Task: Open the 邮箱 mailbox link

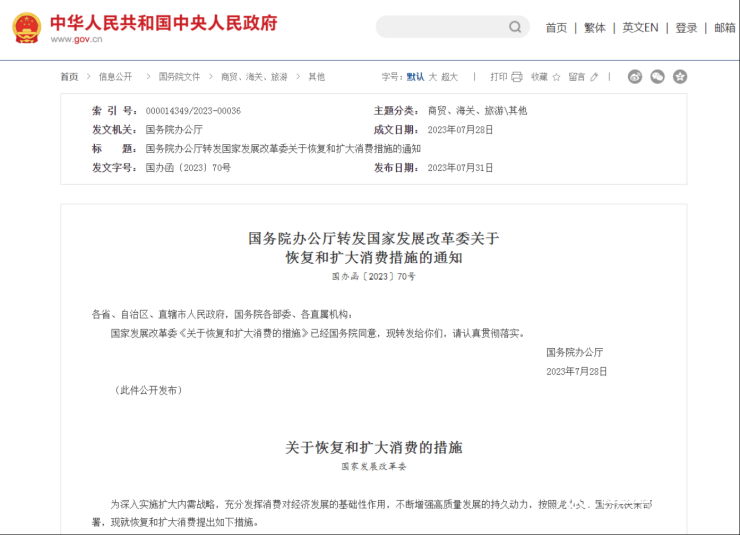Action: (x=724, y=28)
